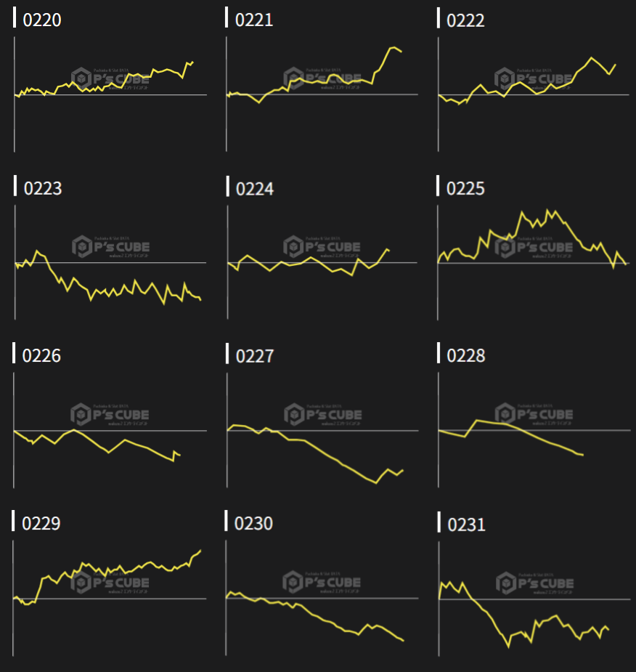Select the 0225 chart title
The image size is (636, 672).
point(465,188)
